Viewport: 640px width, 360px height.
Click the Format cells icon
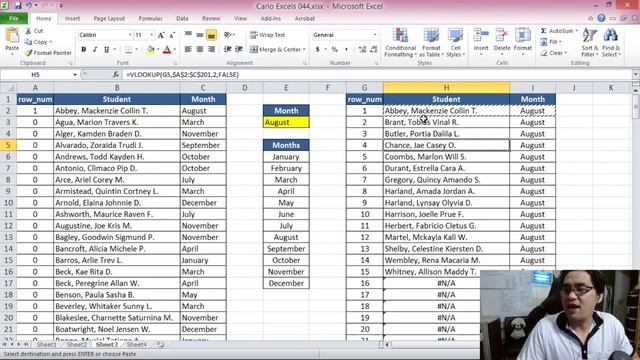pyautogui.click(x=522, y=36)
